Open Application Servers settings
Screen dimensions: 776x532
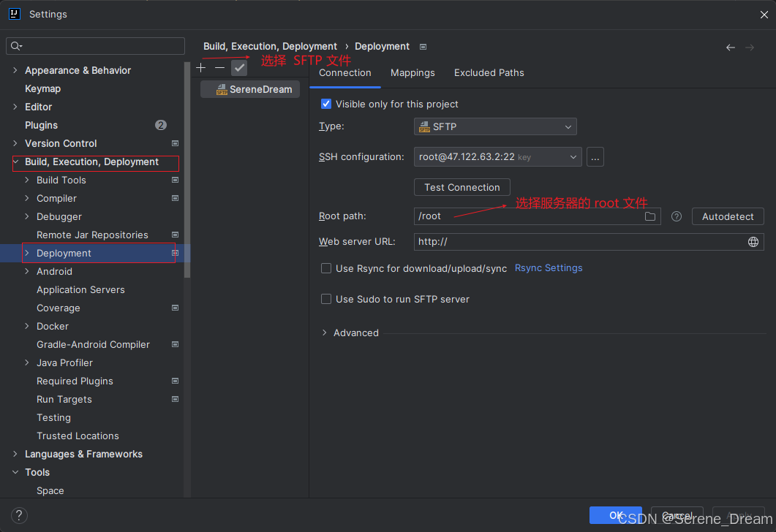(80, 289)
